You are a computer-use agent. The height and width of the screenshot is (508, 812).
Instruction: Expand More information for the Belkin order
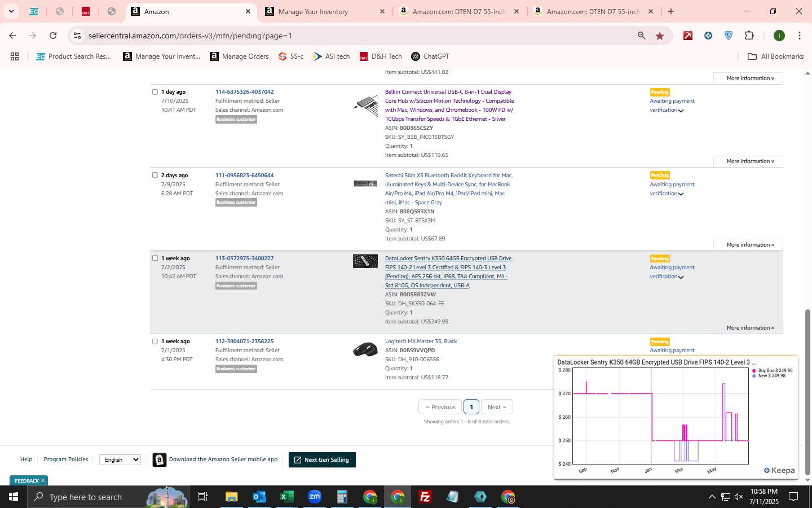(x=749, y=161)
